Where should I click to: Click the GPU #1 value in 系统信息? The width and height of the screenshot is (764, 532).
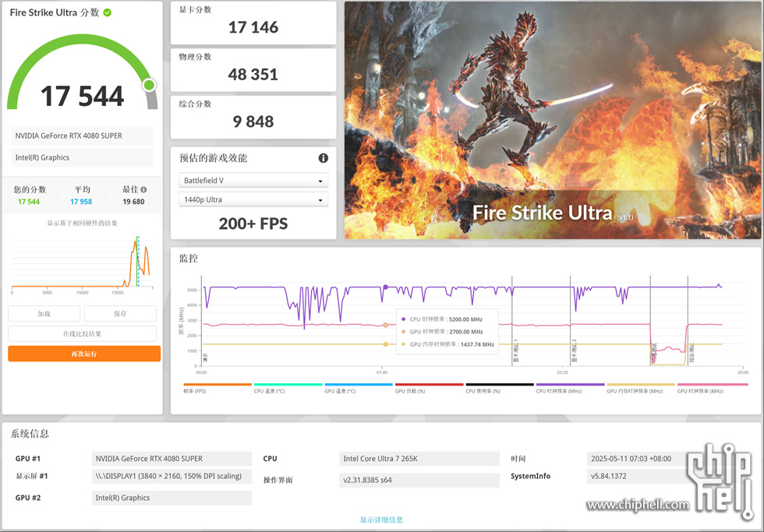(x=172, y=459)
